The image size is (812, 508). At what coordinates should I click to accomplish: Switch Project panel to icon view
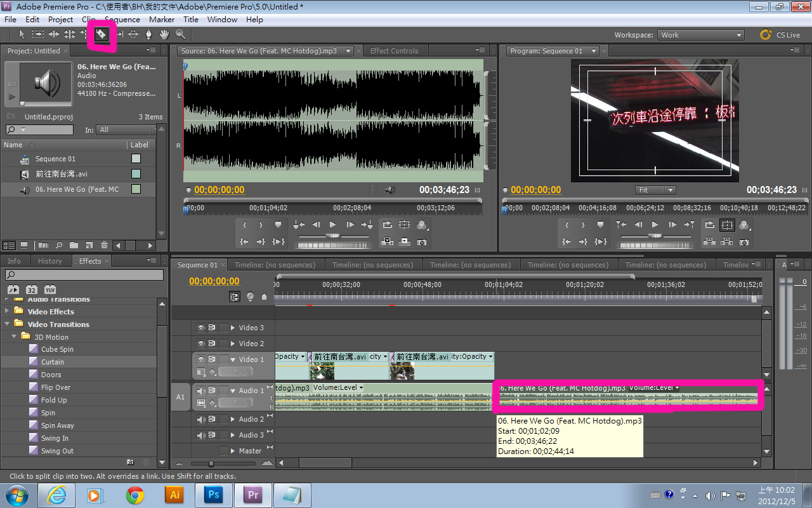24,245
